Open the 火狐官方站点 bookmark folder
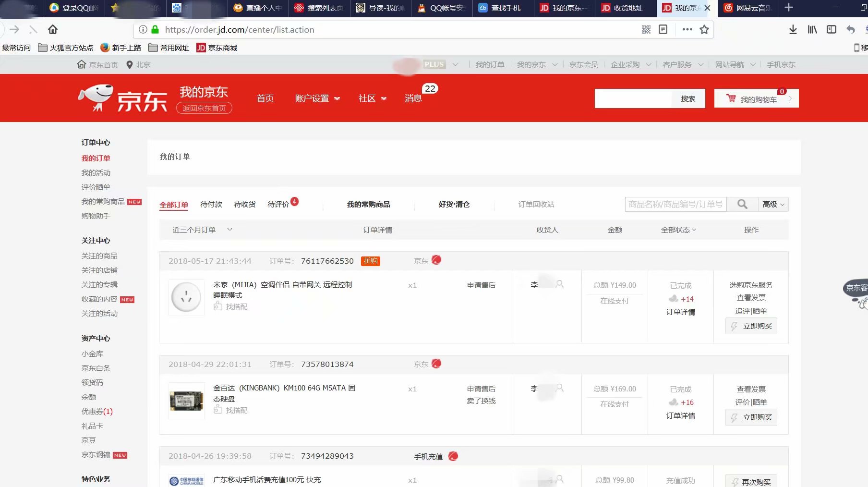The height and width of the screenshot is (487, 868). coord(66,48)
